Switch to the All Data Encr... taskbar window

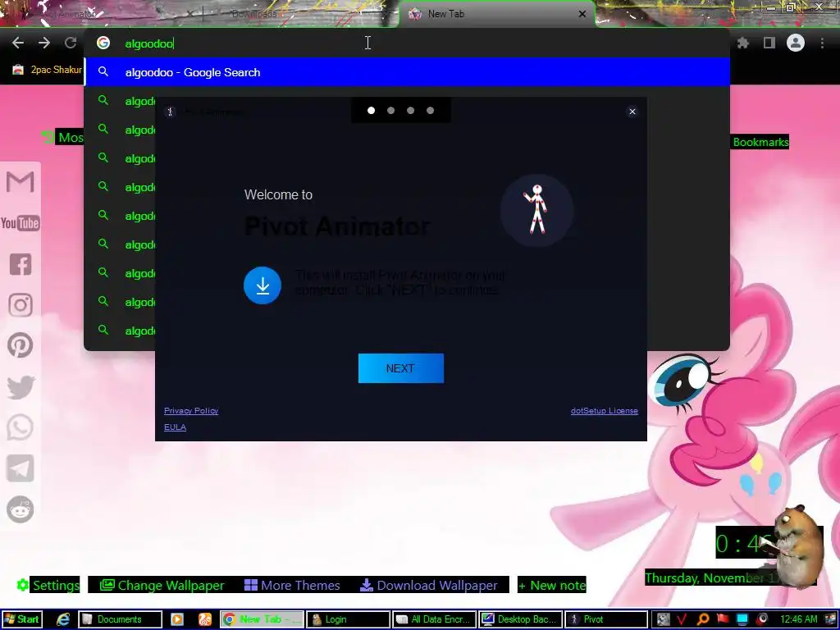434,619
